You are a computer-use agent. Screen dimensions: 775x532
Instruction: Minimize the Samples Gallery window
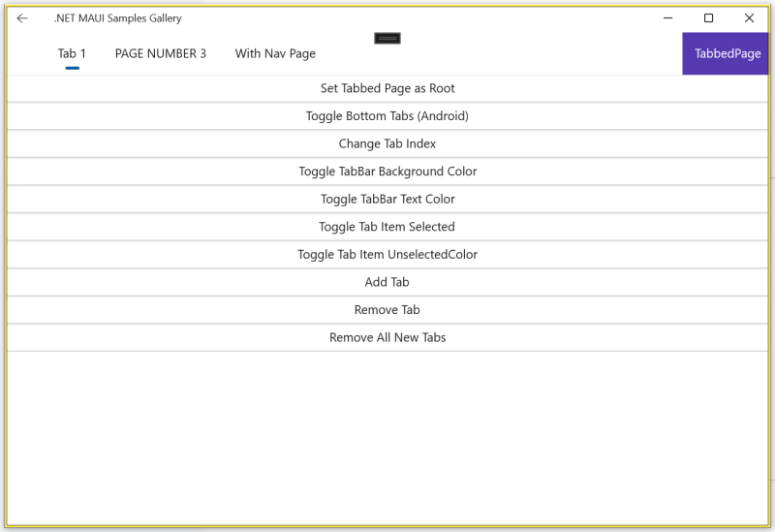pos(668,18)
